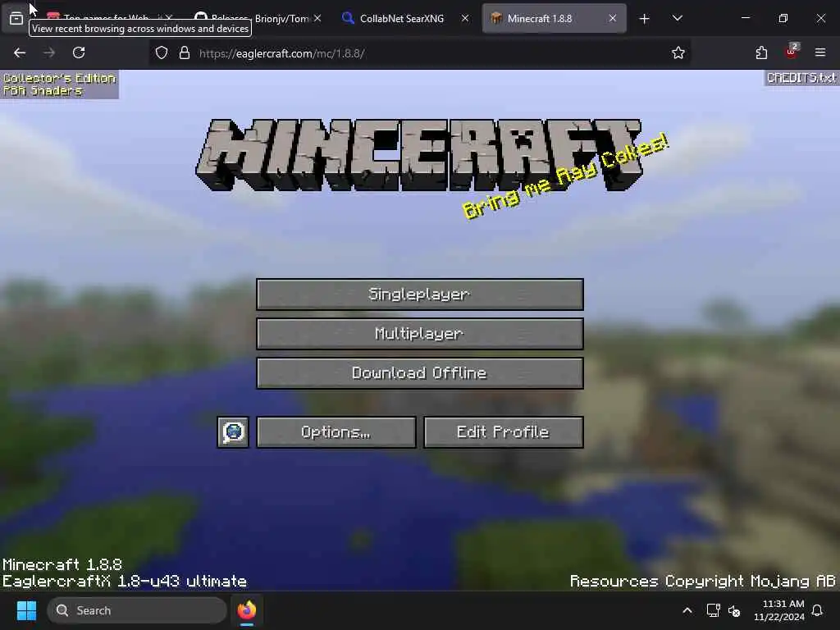Image resolution: width=840 pixels, height=630 pixels.
Task: Start a Singleplayer game
Action: [x=419, y=294]
